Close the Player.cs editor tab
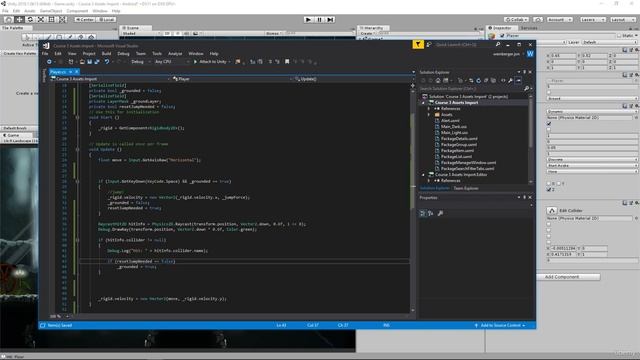This screenshot has height=360, width=640. pyautogui.click(x=76, y=72)
